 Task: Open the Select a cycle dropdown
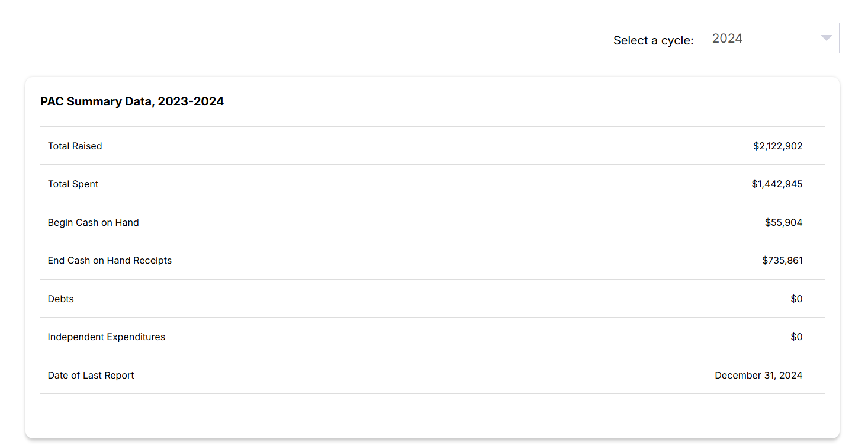coord(769,38)
